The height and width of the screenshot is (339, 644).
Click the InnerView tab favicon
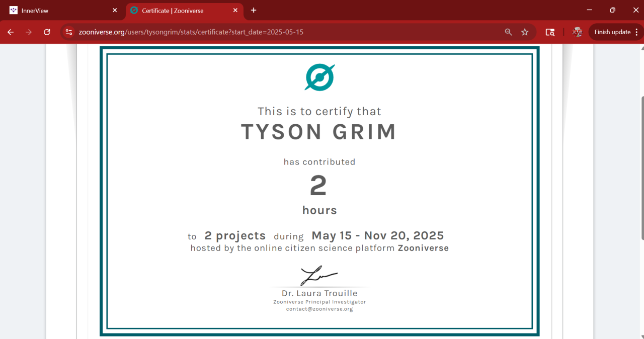[x=14, y=10]
